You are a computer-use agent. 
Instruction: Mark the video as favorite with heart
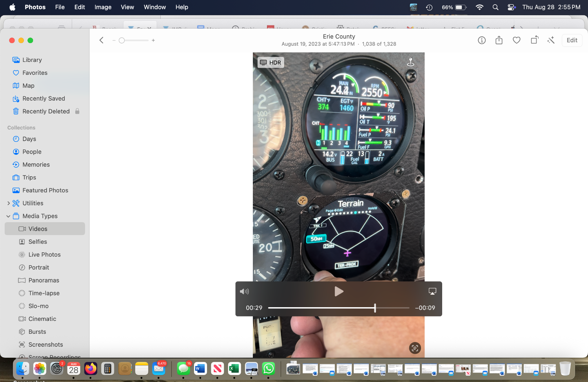click(517, 40)
